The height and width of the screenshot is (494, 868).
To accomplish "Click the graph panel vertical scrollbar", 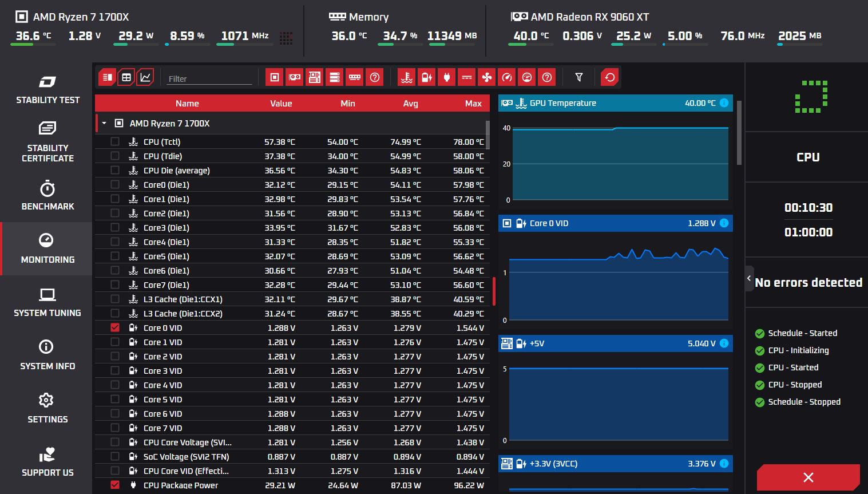I will (739, 133).
